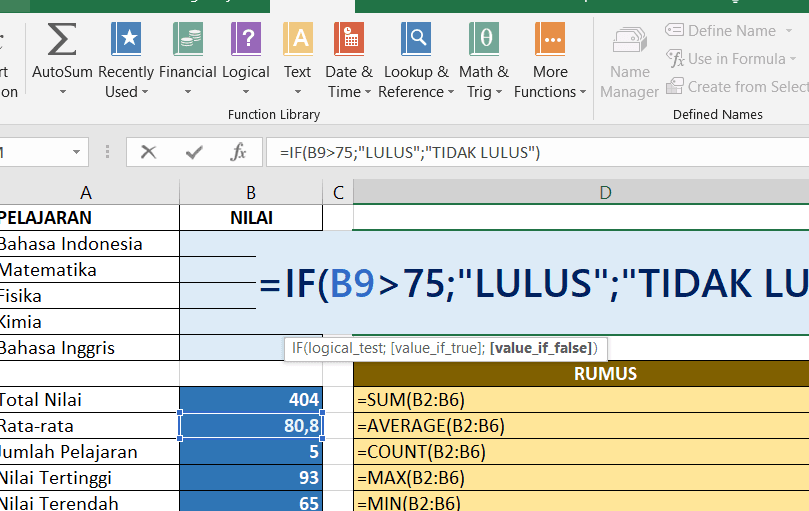809x511 pixels.
Task: Expand the Define Name dropdown arrow
Action: pyautogui.click(x=789, y=31)
